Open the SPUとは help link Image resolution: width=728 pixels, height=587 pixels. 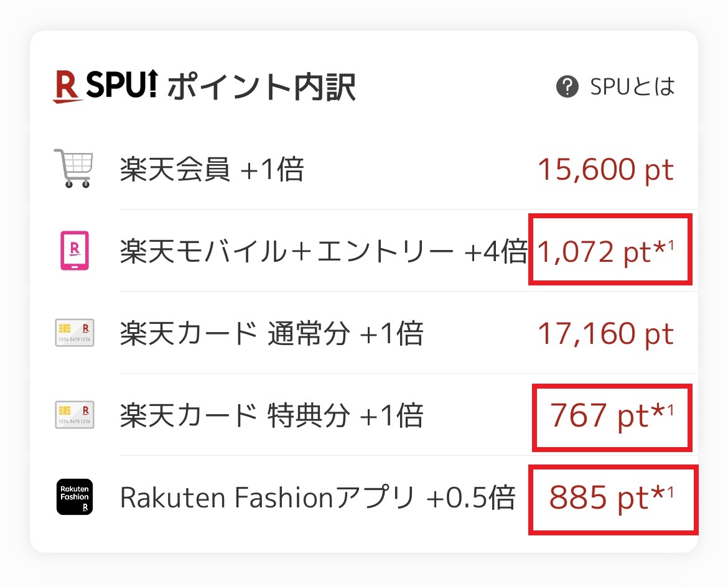click(x=633, y=87)
